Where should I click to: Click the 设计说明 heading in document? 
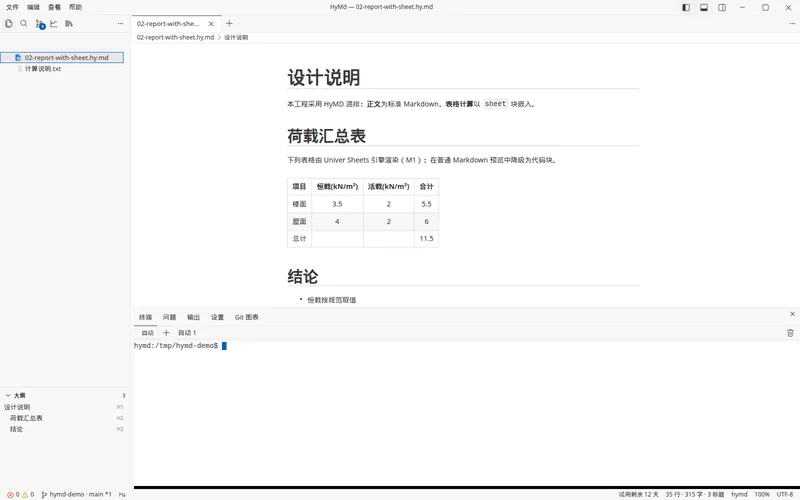pyautogui.click(x=324, y=78)
